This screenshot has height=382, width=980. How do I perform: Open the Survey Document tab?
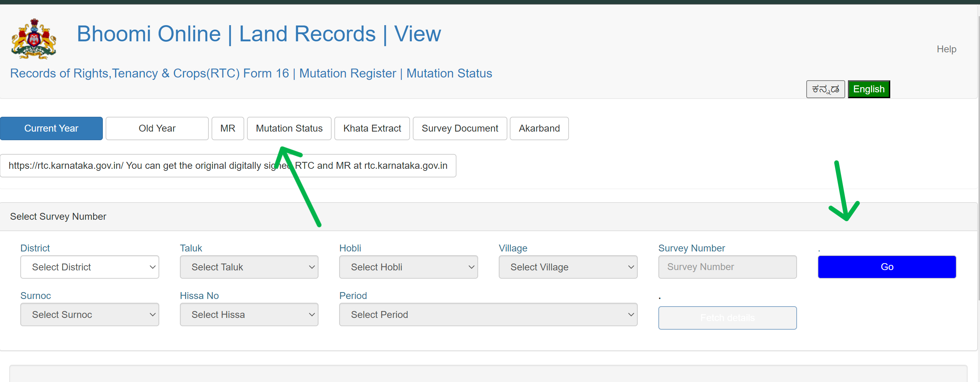pos(460,128)
